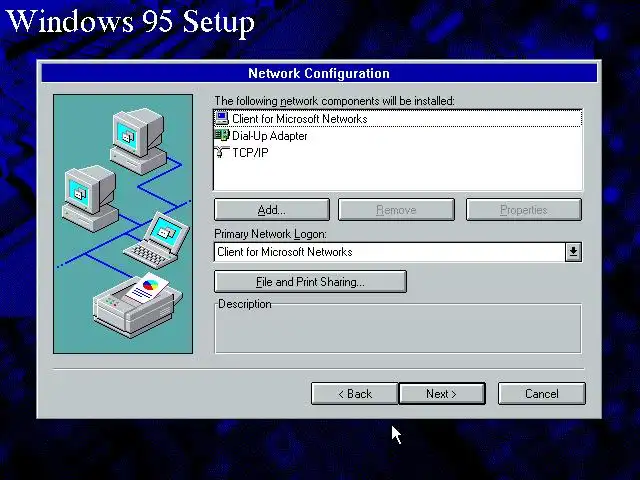Open the Add... network component dialog

coord(272,210)
